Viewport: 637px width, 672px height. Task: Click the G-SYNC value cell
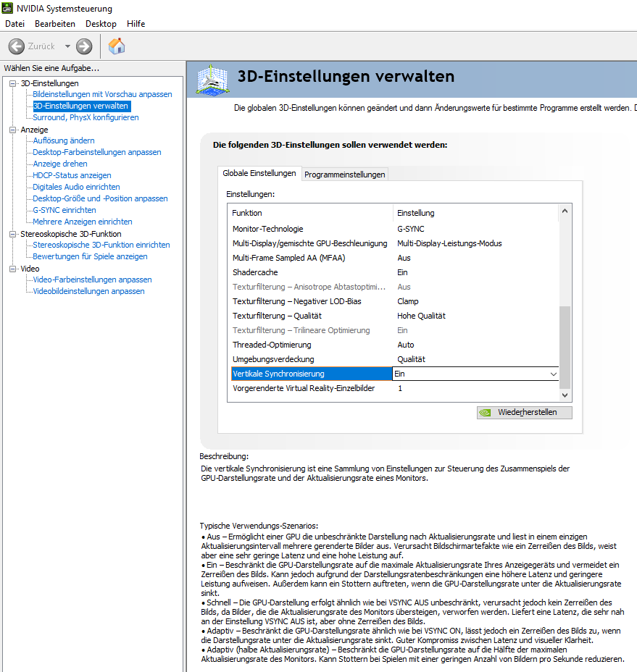coord(410,229)
